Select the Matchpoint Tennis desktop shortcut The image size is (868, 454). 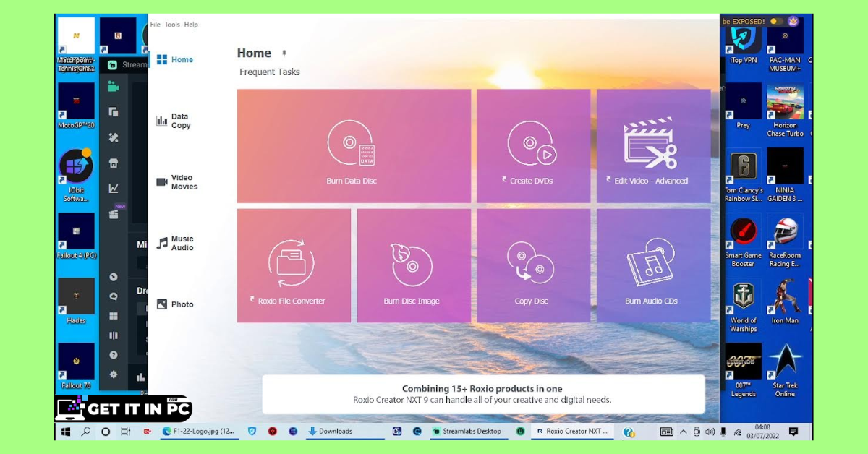[x=76, y=45]
